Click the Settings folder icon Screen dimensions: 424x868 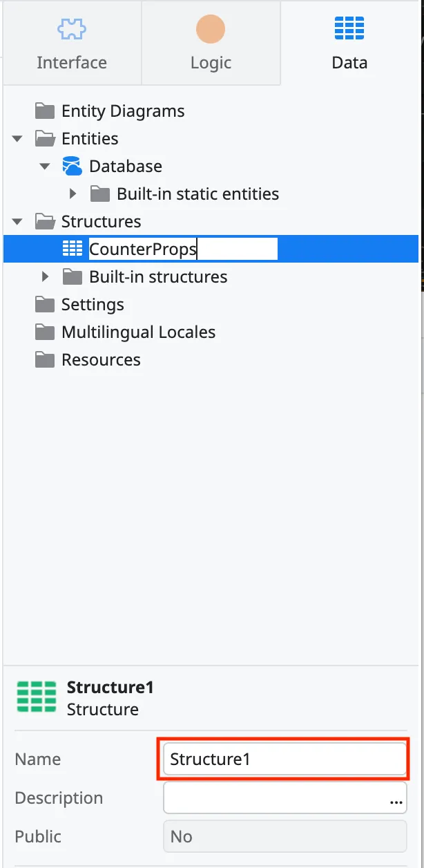point(45,304)
